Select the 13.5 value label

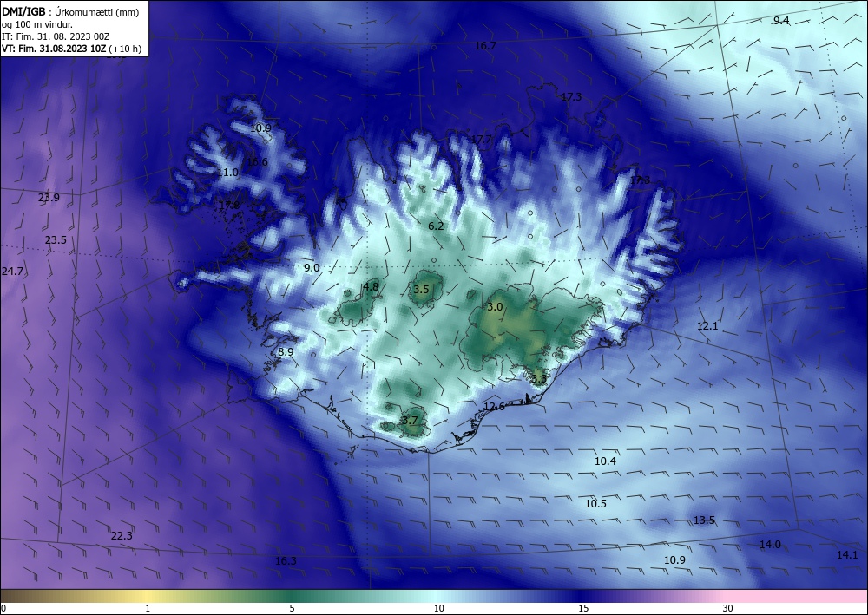click(x=705, y=520)
